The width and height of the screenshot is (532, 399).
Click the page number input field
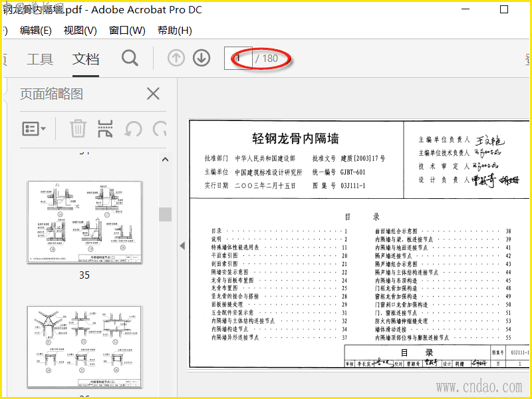[x=238, y=59]
